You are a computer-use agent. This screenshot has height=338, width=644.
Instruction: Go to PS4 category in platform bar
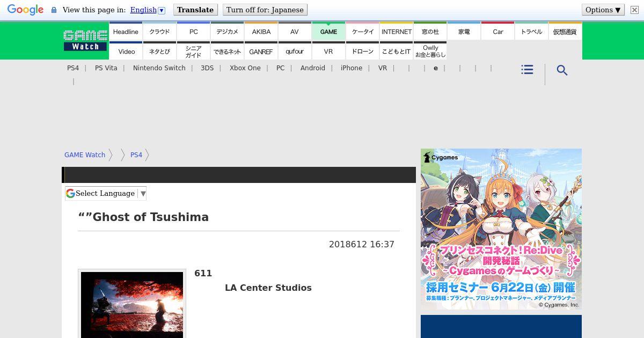click(x=73, y=68)
